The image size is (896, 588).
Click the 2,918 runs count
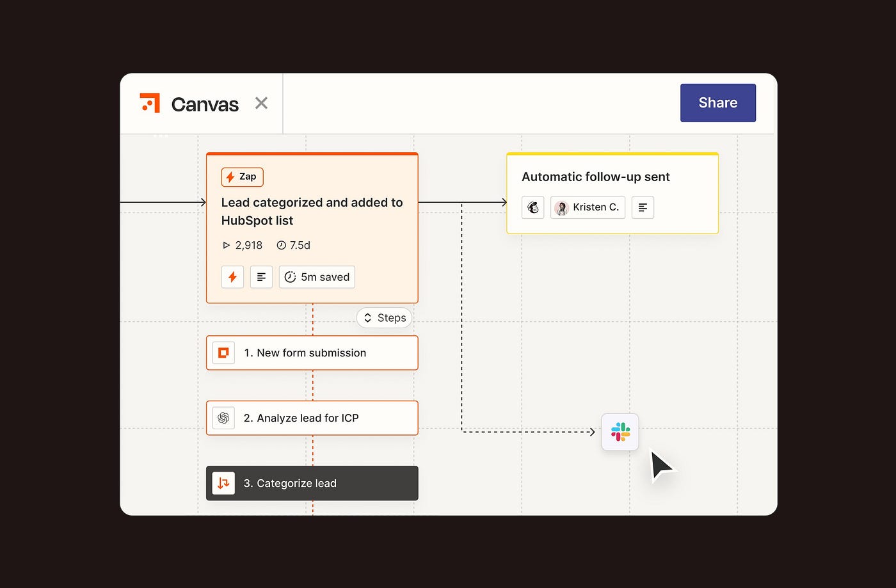tap(243, 245)
